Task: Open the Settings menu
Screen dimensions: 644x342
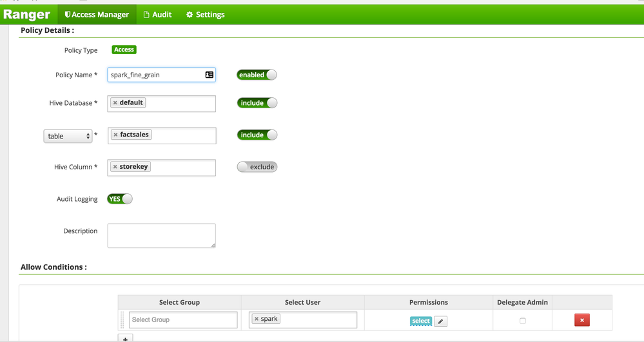Action: 206,14
